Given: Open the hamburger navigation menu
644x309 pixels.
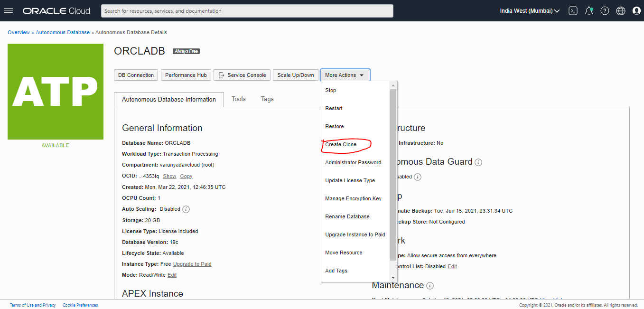Looking at the screenshot, I should [x=8, y=10].
